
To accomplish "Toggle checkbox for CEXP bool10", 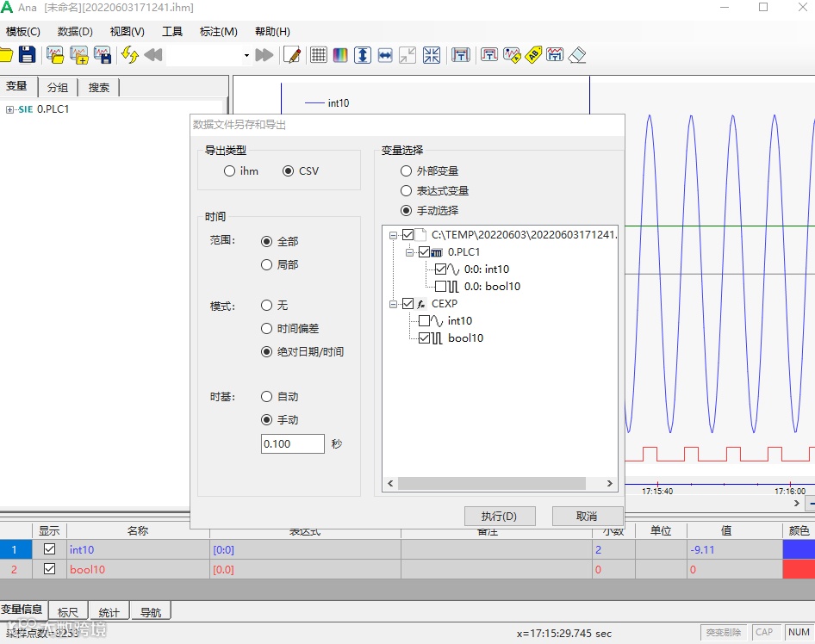I will [x=424, y=338].
